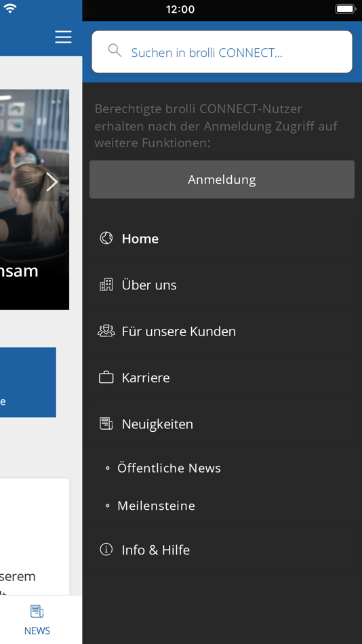Click the building icon beside Über uns

coord(106,285)
